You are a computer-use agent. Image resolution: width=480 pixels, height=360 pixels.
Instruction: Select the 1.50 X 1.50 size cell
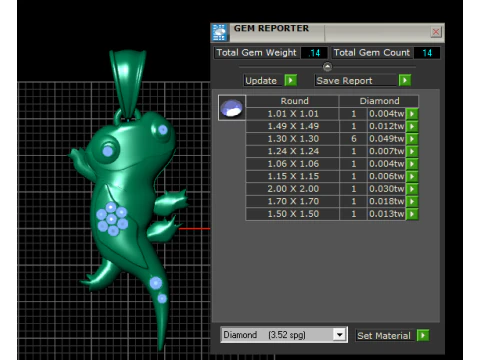[293, 214]
